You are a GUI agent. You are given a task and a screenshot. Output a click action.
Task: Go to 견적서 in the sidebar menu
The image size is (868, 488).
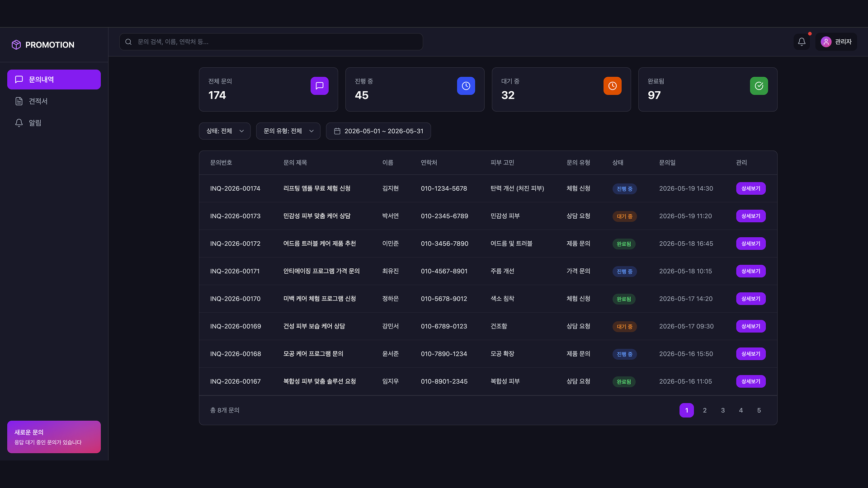(54, 101)
